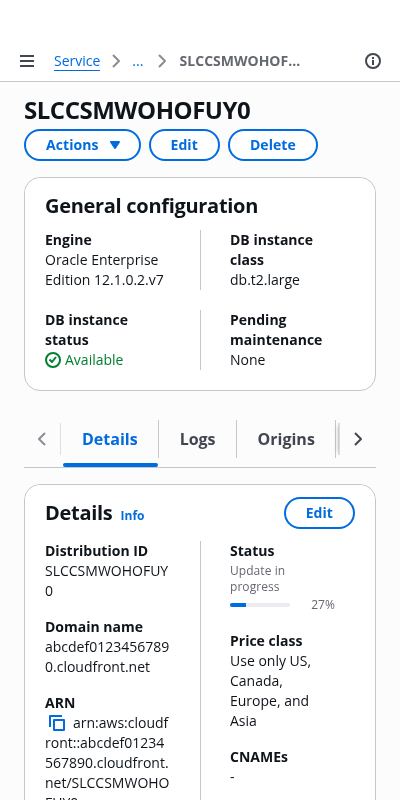Viewport: 400px width, 800px height.
Task: Show more tabs with the right arrow
Action: 358,439
